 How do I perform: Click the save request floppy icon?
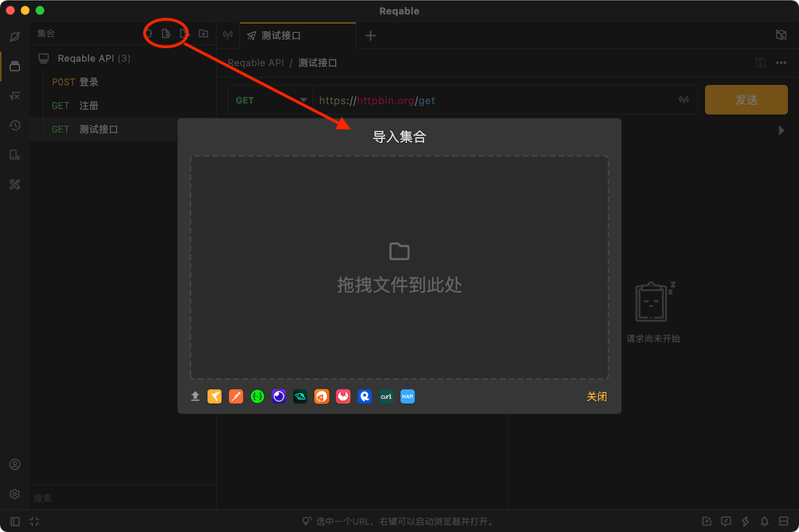coord(760,63)
